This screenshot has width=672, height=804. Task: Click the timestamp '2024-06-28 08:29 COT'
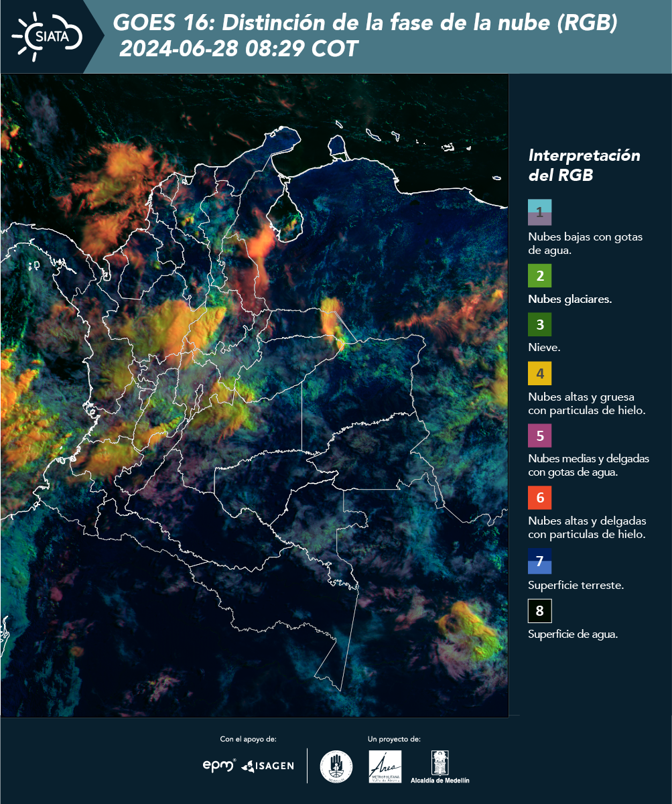point(239,49)
